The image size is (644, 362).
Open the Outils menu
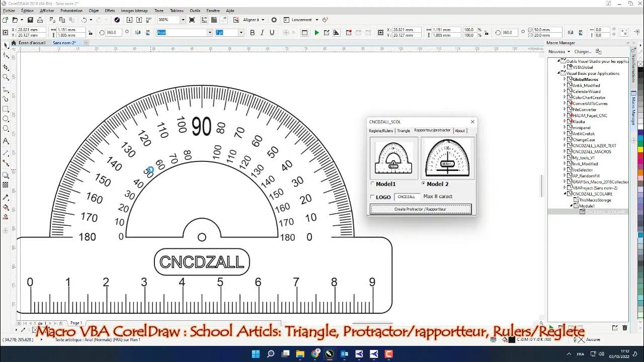(x=195, y=11)
